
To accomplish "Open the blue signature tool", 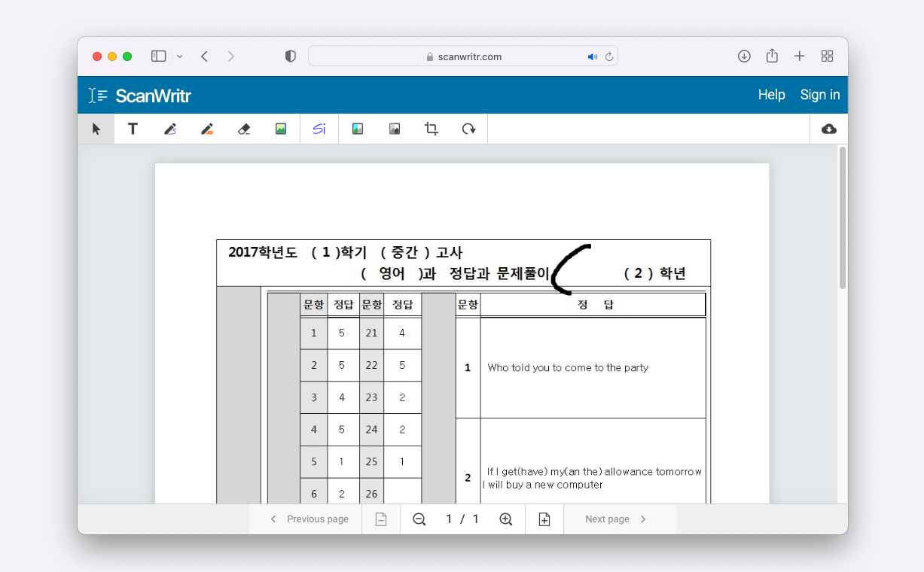I will click(319, 129).
